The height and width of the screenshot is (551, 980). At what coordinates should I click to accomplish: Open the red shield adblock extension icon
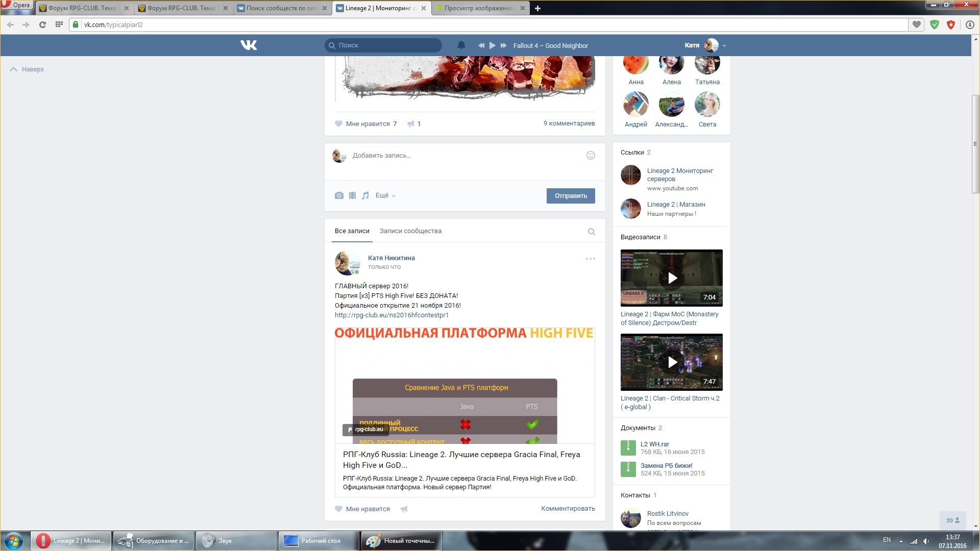coord(951,24)
